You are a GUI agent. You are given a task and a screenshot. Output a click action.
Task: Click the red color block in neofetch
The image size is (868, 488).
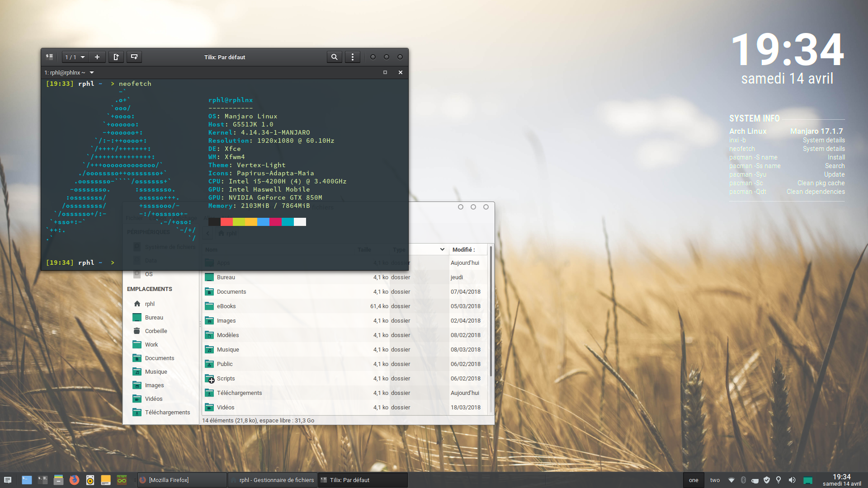[x=226, y=222]
